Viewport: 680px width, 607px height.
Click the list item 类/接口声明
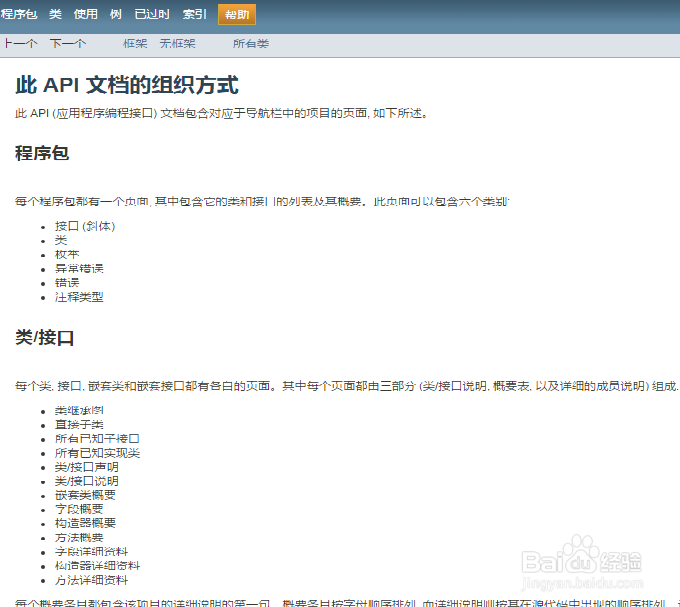click(x=87, y=467)
